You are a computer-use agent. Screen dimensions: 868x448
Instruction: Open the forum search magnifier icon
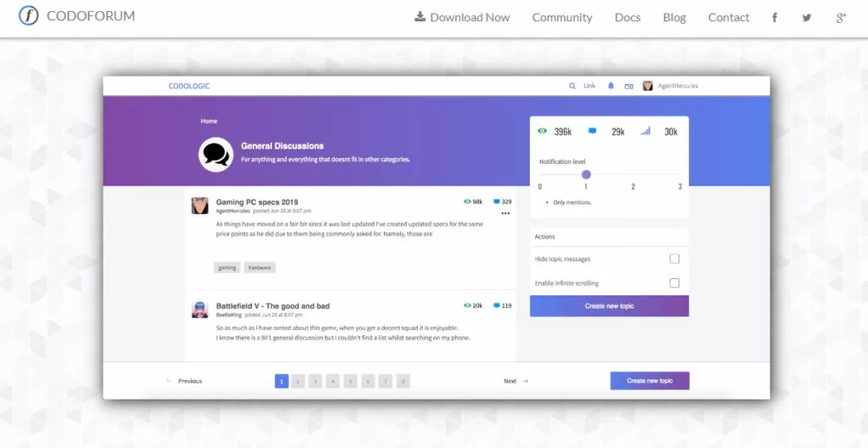pos(572,86)
